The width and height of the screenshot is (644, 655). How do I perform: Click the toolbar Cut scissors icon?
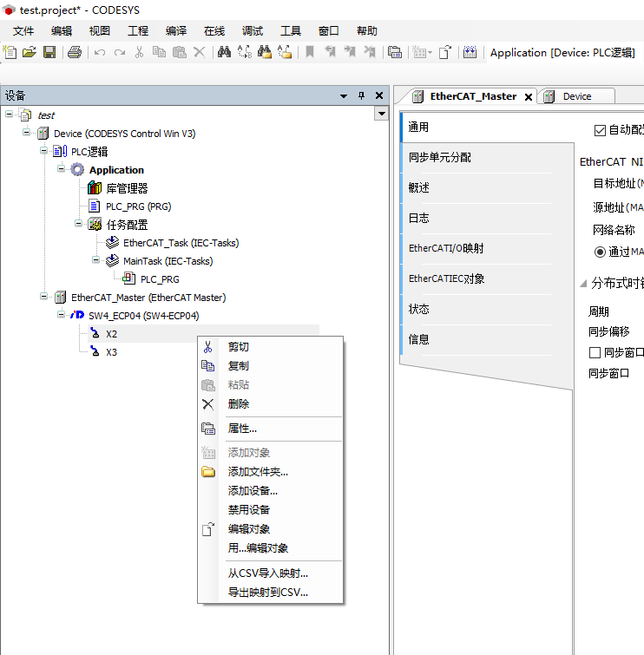point(139,52)
